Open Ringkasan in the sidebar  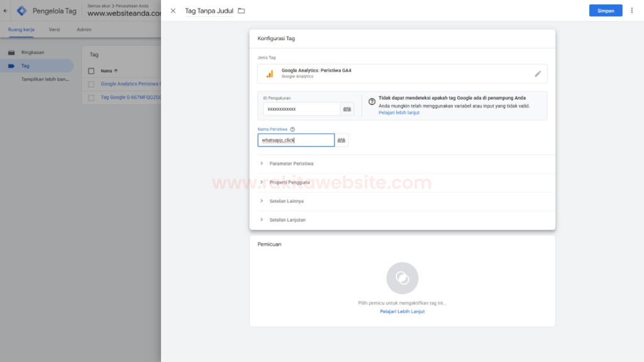[x=33, y=53]
